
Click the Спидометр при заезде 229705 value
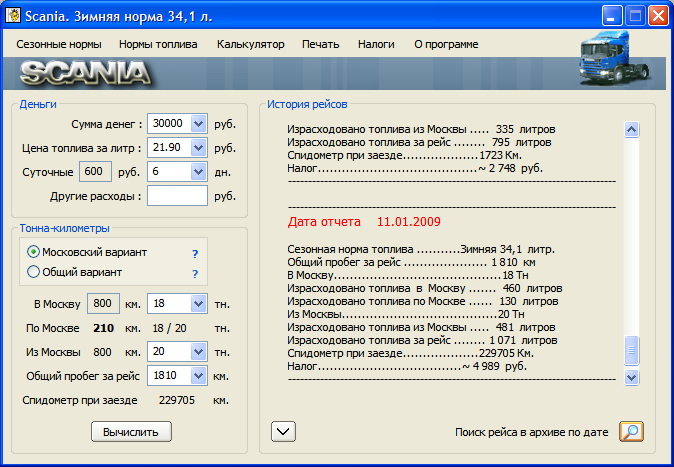click(x=177, y=400)
